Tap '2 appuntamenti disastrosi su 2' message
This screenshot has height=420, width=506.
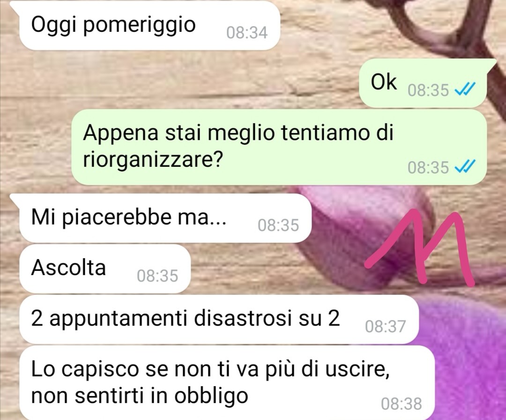click(x=219, y=319)
